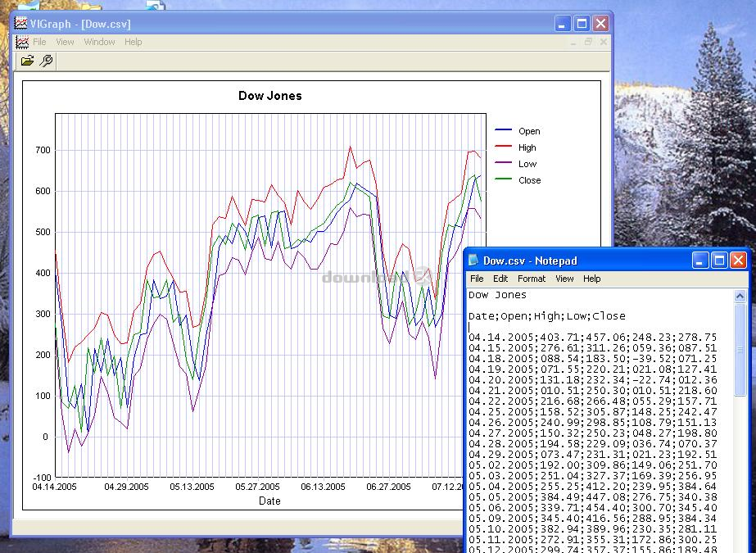The height and width of the screenshot is (553, 756).
Task: Click the "Date;Open;High;Low;Close" header line in Notepad
Action: [x=547, y=316]
